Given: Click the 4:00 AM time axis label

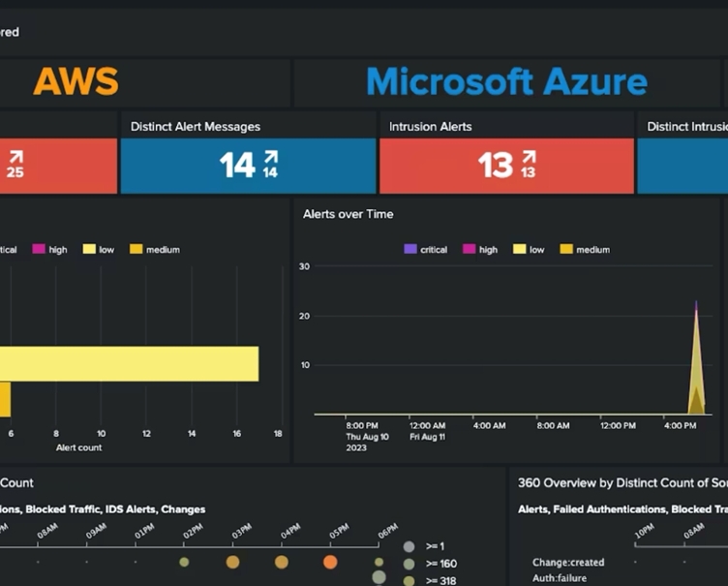Looking at the screenshot, I should [x=489, y=425].
